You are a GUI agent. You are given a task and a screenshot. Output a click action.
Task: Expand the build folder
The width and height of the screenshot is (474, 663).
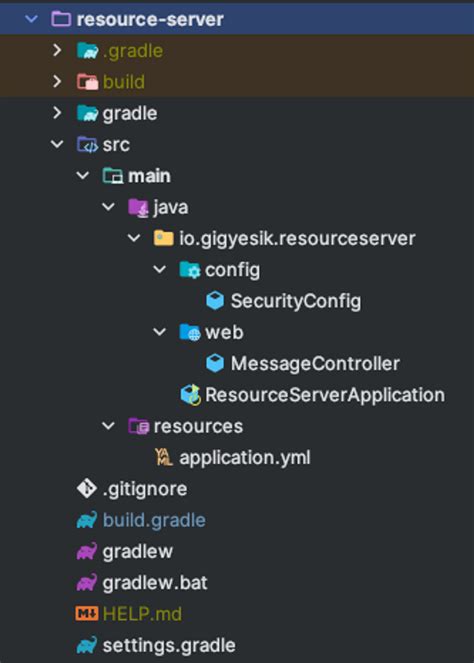57,82
